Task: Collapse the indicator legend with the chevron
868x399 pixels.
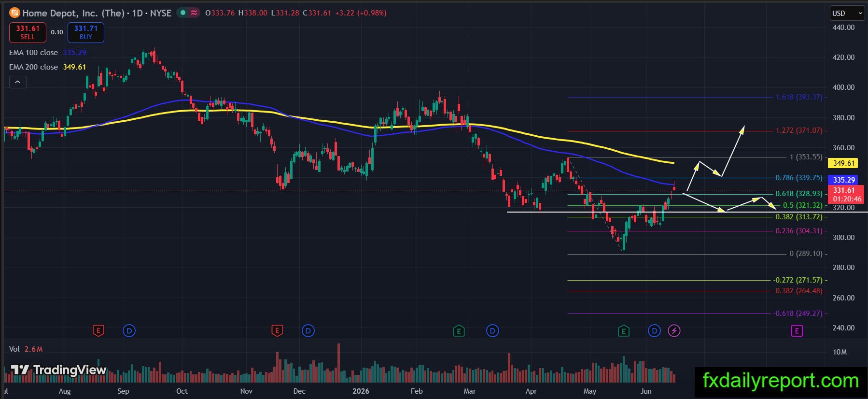Action: [x=17, y=82]
